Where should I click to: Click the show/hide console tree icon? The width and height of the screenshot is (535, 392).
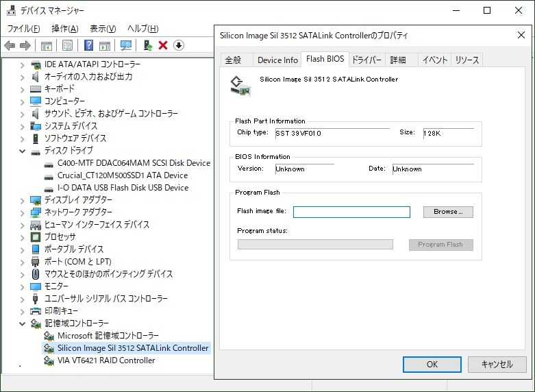(x=47, y=45)
